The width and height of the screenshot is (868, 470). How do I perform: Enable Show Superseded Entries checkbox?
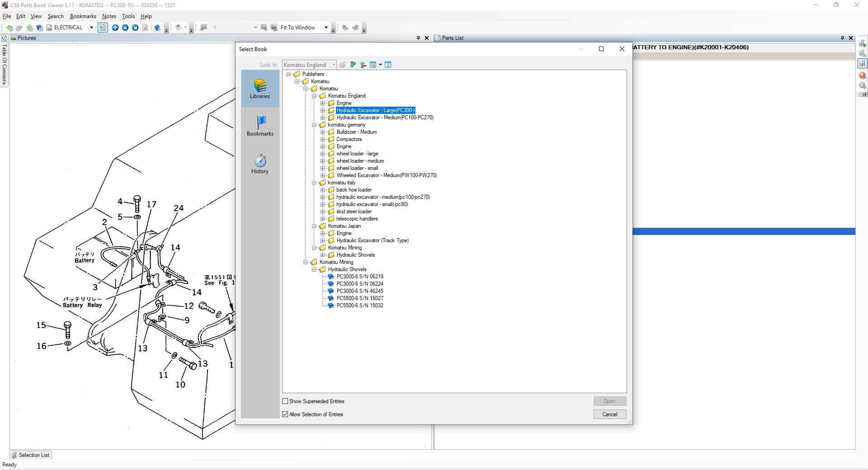pos(285,401)
